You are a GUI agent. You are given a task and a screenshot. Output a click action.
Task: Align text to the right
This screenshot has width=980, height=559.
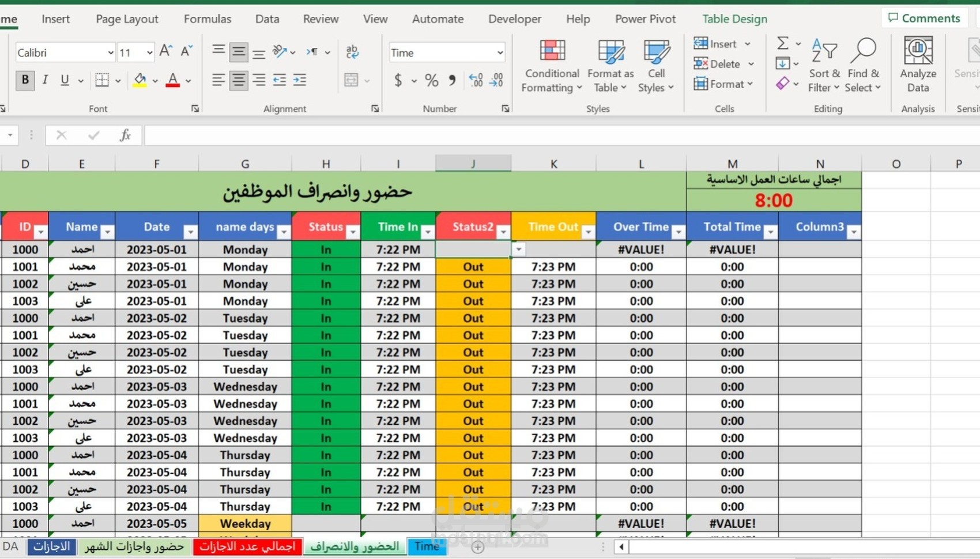tap(259, 80)
